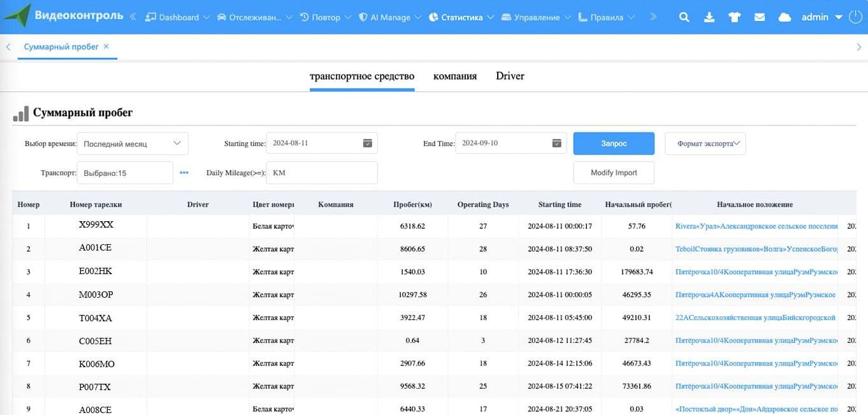The height and width of the screenshot is (415, 868).
Task: Click the t-shirt theme icon
Action: (x=734, y=17)
